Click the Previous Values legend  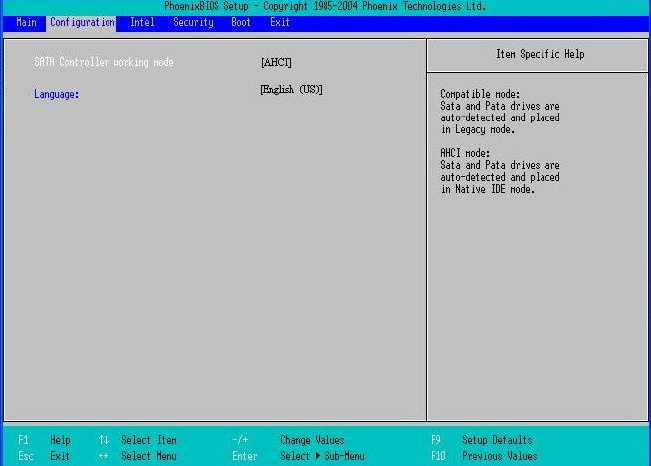tap(499, 456)
